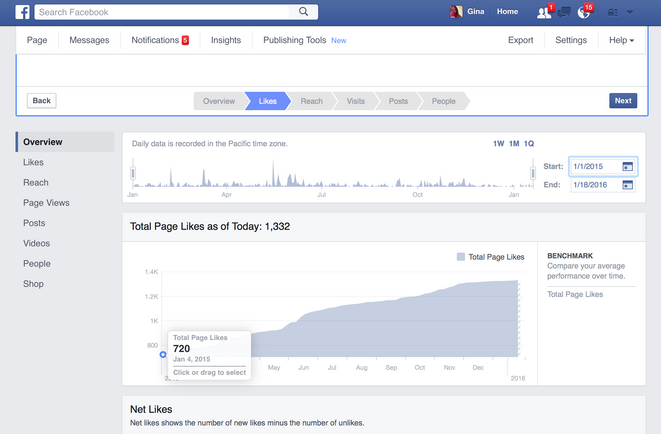Select the Visits tour step
Viewport: 661px width, 434px height.
pos(356,101)
